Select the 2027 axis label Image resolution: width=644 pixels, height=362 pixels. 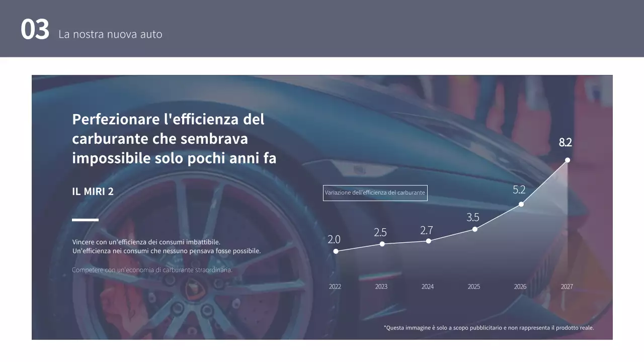[x=567, y=287]
